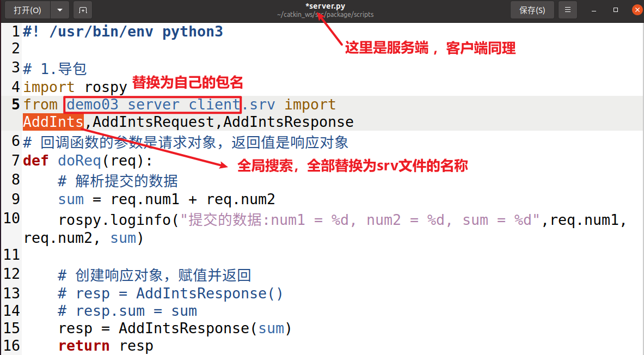Click the sum = req.num1 + req.num2 line
The height and width of the screenshot is (355, 644).
[166, 199]
